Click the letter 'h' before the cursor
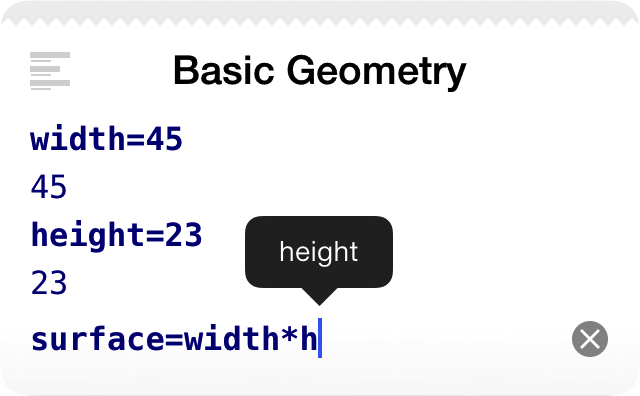Viewport: 640px width, 396px height. pos(309,338)
